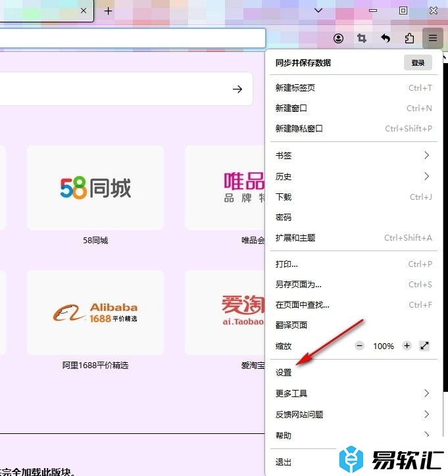Open the 58同城 shortcut tile
Screen dimensions: 448x476
(95, 187)
